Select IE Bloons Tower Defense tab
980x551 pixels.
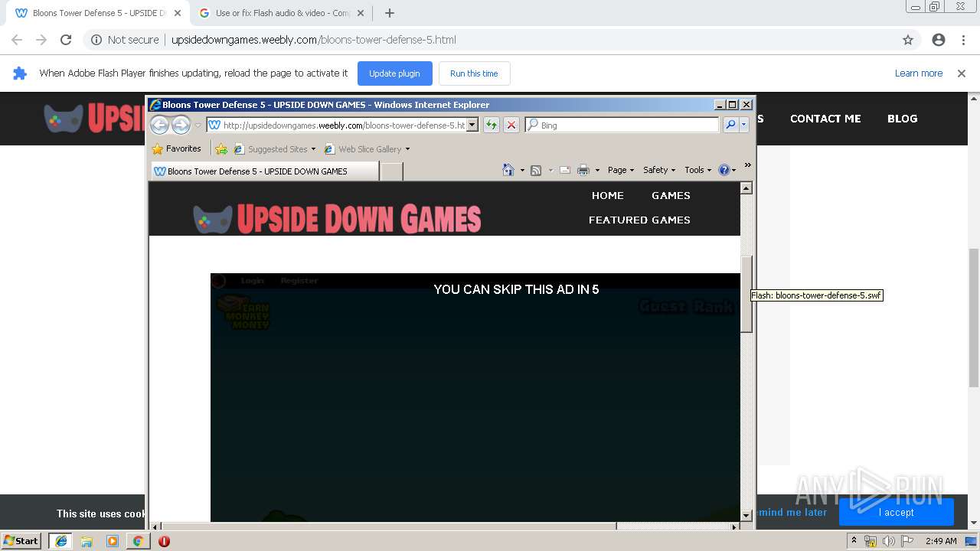(x=264, y=171)
